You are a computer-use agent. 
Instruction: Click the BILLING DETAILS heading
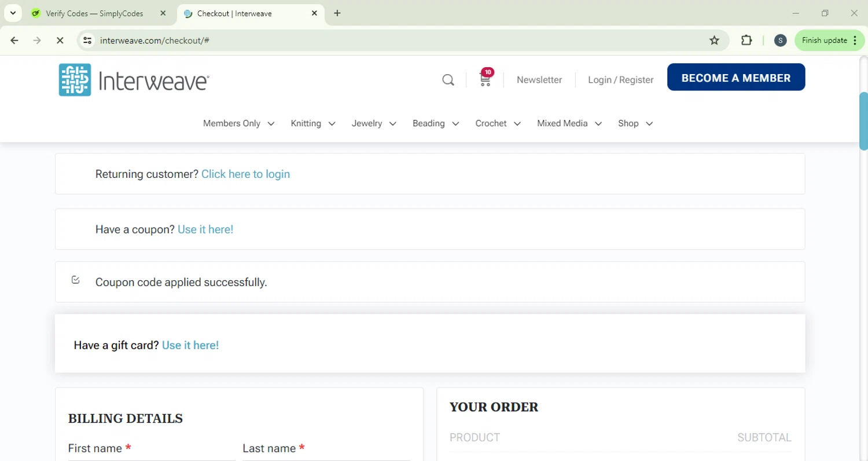(126, 419)
